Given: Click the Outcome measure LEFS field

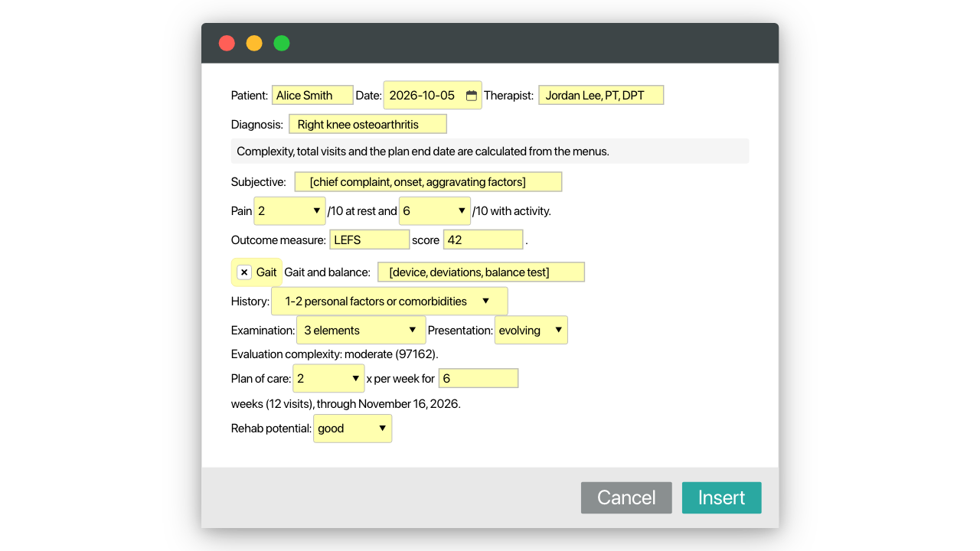Looking at the screenshot, I should [370, 240].
